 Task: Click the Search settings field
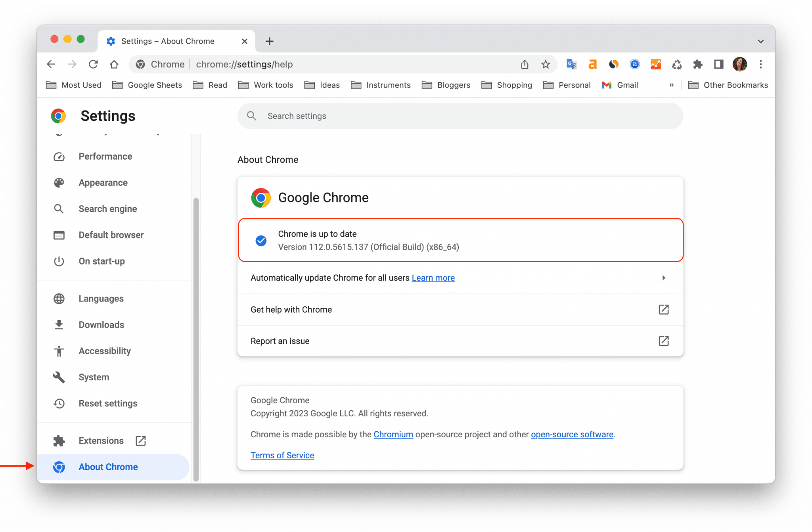click(x=460, y=116)
